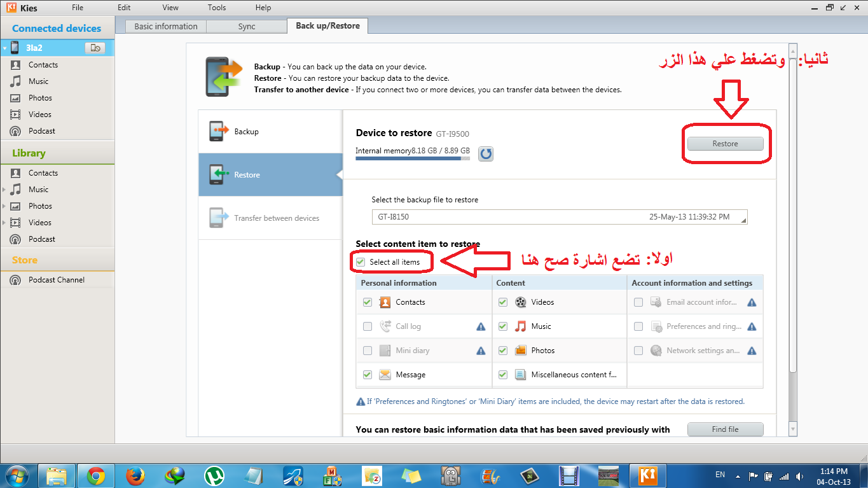Toggle the Mini diary checkbox
The width and height of the screenshot is (868, 488).
point(368,351)
